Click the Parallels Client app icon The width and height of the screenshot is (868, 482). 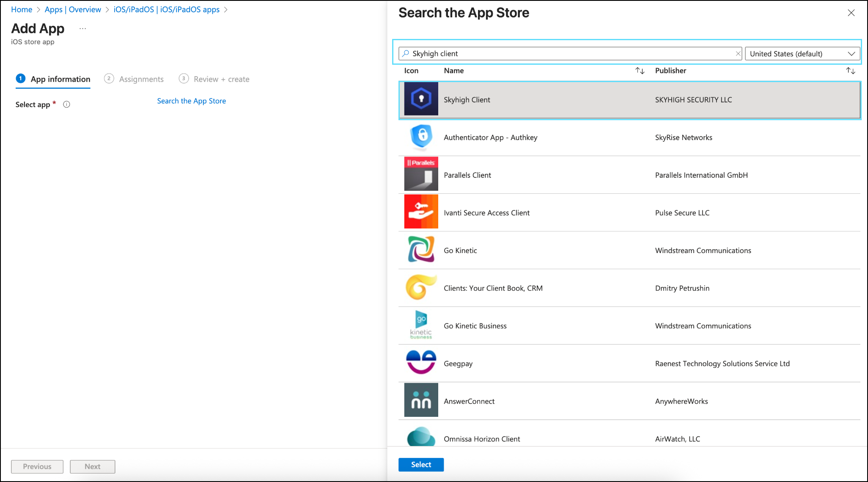point(421,174)
